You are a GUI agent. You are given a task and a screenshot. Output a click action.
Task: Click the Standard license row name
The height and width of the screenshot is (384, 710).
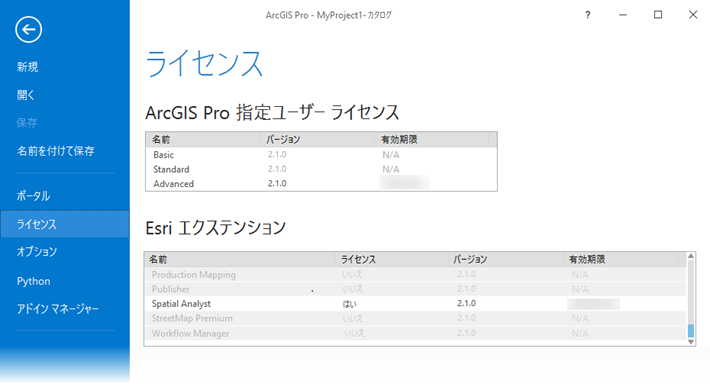coord(171,169)
